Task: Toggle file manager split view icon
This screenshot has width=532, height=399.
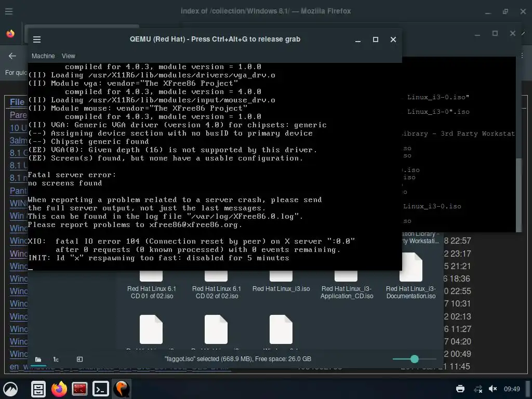Action: [79, 359]
